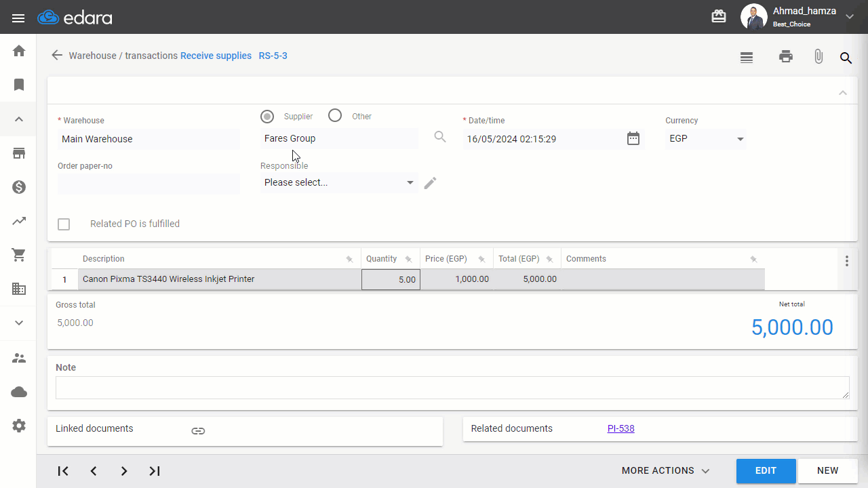
Task: Go to the previous record
Action: pos(94,471)
